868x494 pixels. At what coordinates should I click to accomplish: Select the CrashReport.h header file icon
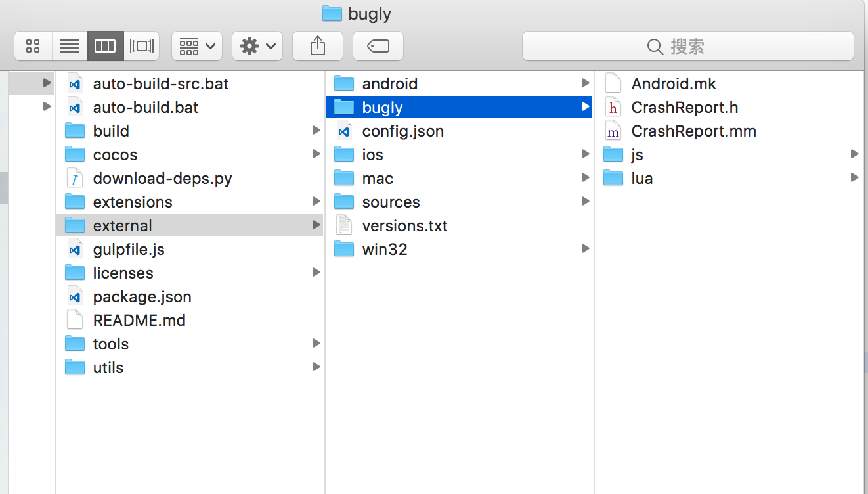pos(613,108)
